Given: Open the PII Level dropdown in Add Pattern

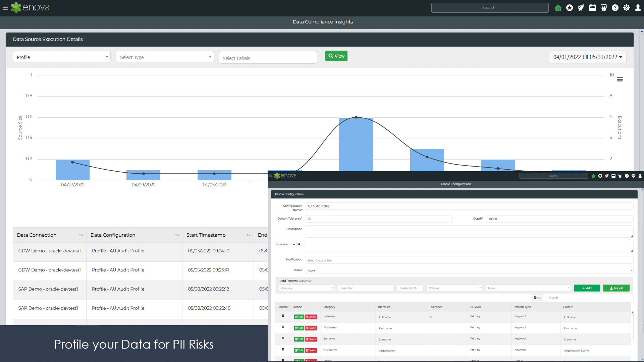Looking at the screenshot, I should point(454,288).
